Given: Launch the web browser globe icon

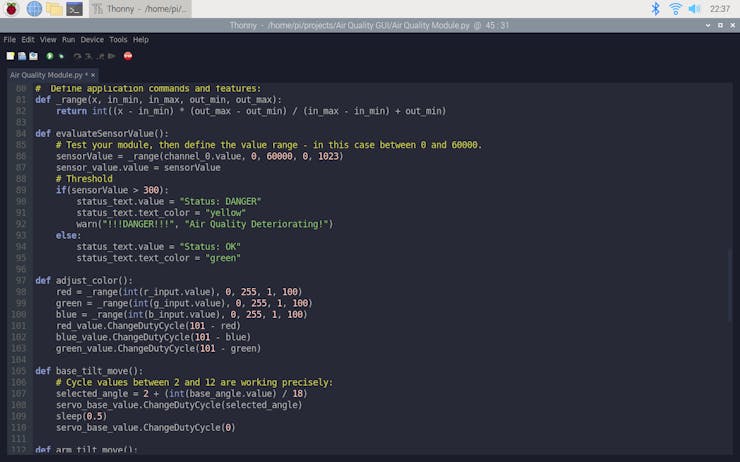Looking at the screenshot, I should click(x=34, y=8).
